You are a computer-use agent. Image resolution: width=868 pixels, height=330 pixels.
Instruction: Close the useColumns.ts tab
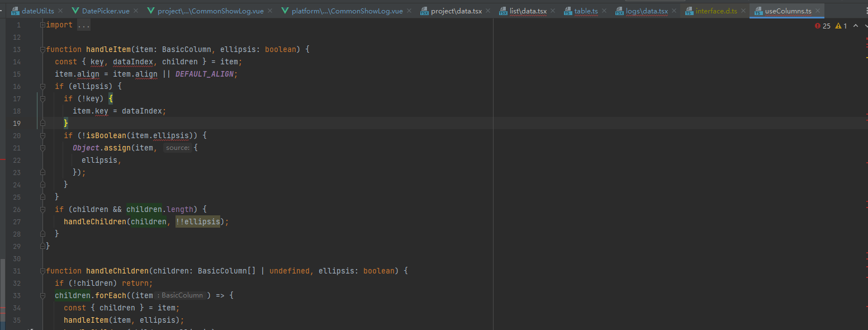pyautogui.click(x=817, y=10)
